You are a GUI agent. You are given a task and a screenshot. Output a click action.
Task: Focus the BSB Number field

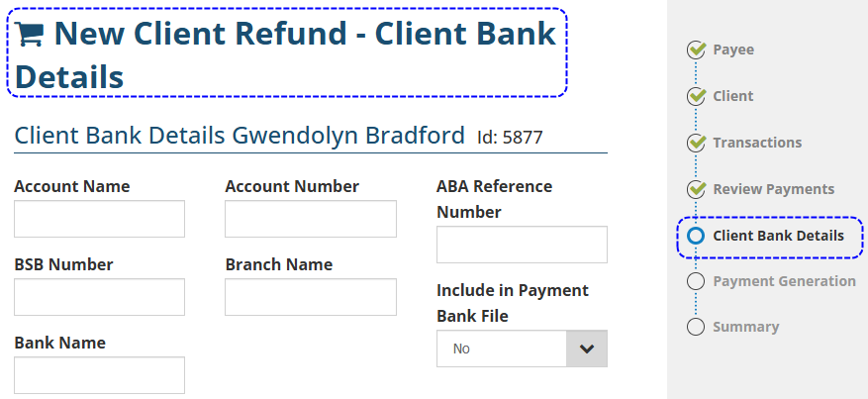[99, 297]
